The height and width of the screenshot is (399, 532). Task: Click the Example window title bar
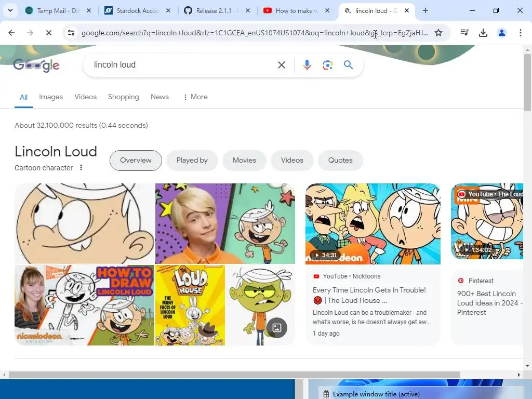(x=420, y=394)
